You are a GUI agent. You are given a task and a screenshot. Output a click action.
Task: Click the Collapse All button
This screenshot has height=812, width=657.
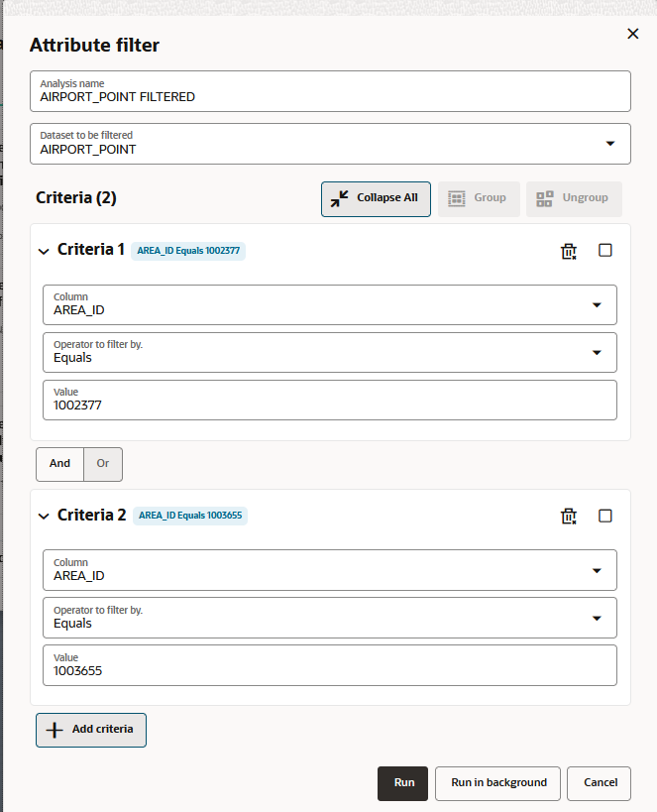(376, 198)
